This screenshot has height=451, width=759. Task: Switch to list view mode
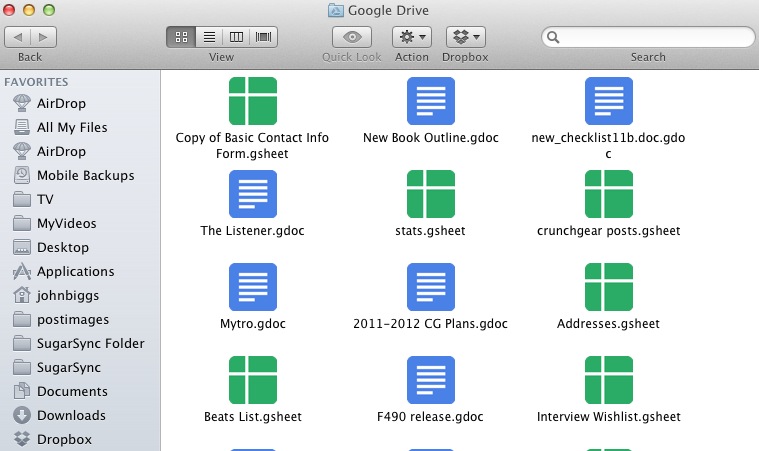209,37
